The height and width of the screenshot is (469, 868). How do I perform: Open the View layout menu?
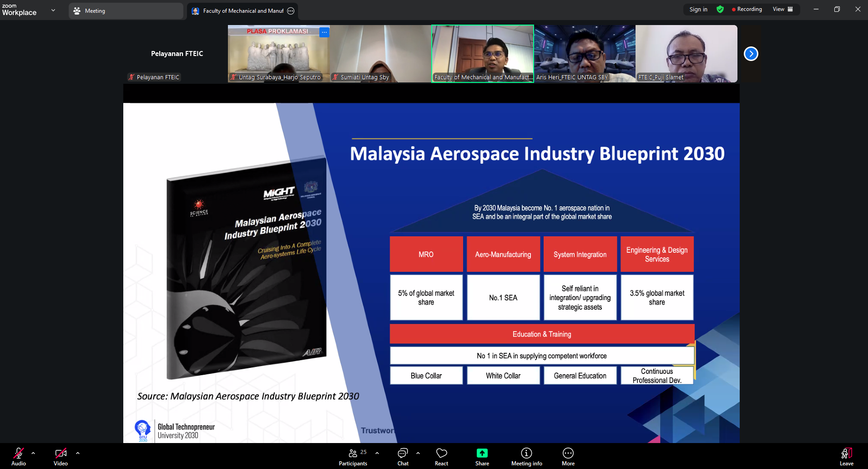(x=782, y=9)
